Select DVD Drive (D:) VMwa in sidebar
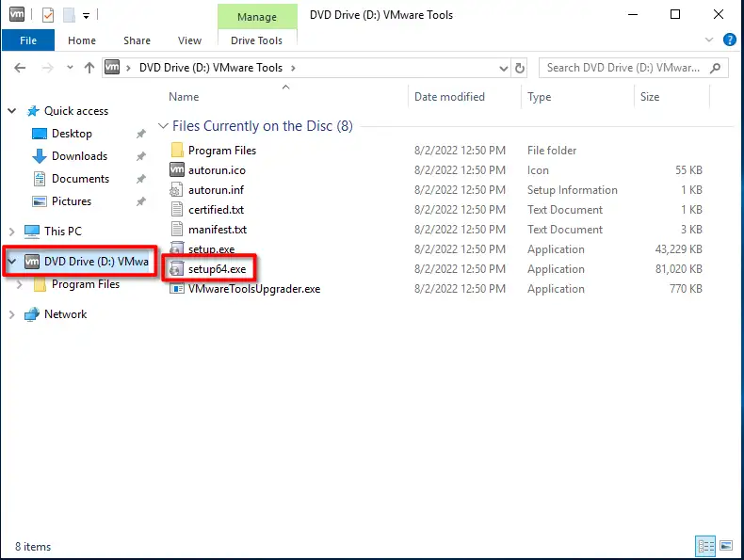The height and width of the screenshot is (560, 744). pos(87,262)
